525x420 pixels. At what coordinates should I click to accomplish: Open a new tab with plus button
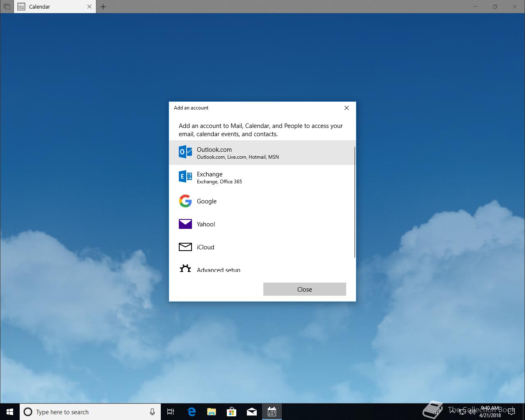coord(103,7)
